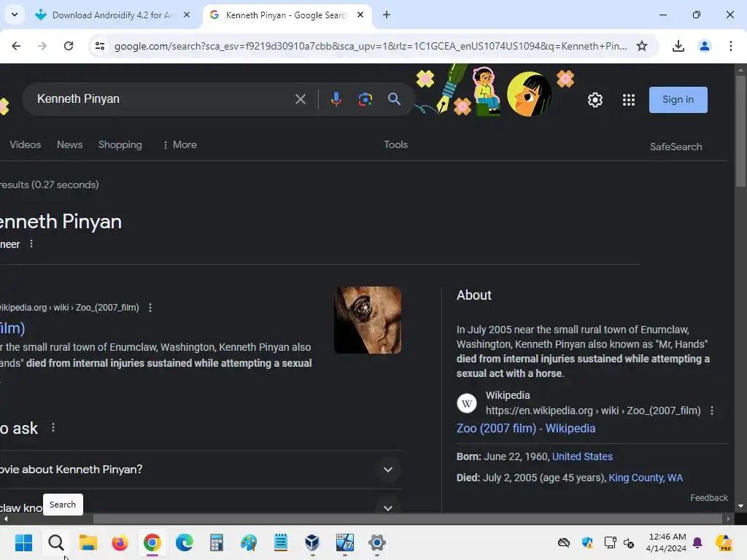Open the notification bell in tray
The height and width of the screenshot is (560, 747).
(697, 542)
